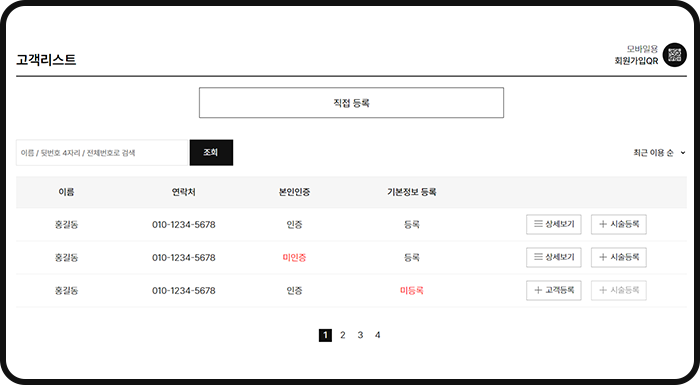
Task: Expand the 최근 이용 순 sort dropdown
Action: 659,153
